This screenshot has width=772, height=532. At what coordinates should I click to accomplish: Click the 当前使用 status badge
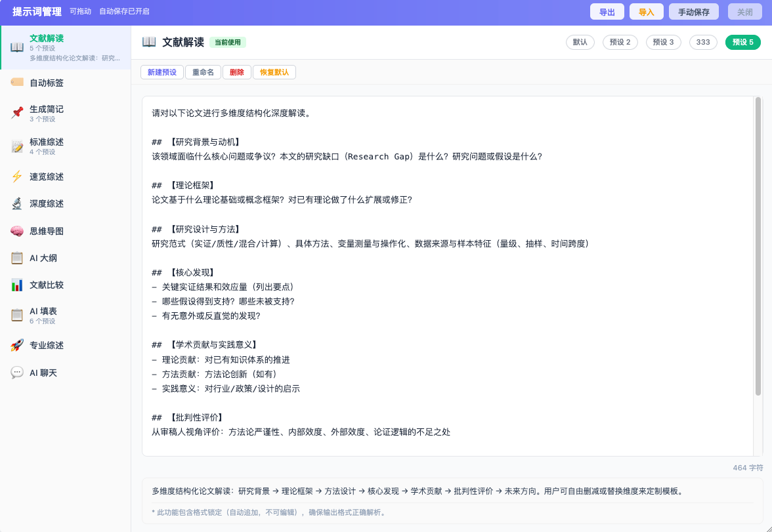point(227,43)
